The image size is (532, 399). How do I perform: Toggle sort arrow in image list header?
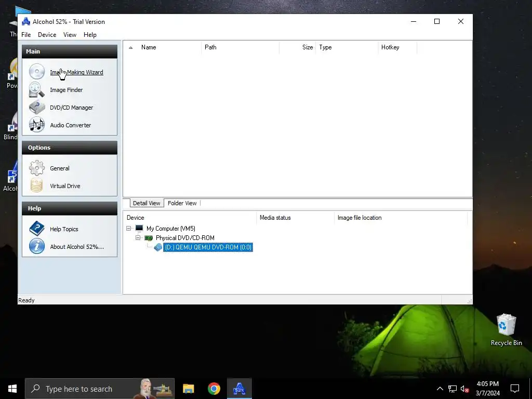point(130,47)
